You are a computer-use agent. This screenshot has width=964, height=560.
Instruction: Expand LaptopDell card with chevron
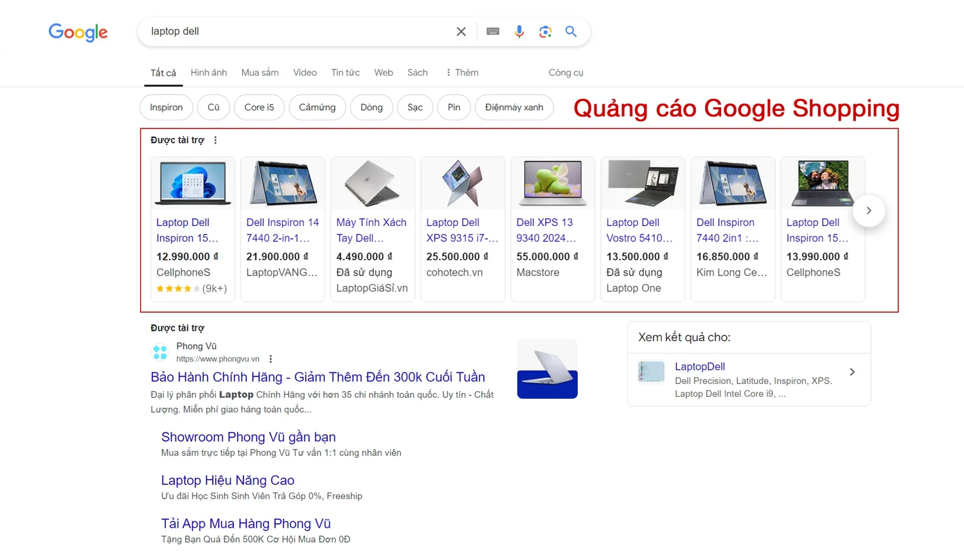click(x=852, y=372)
